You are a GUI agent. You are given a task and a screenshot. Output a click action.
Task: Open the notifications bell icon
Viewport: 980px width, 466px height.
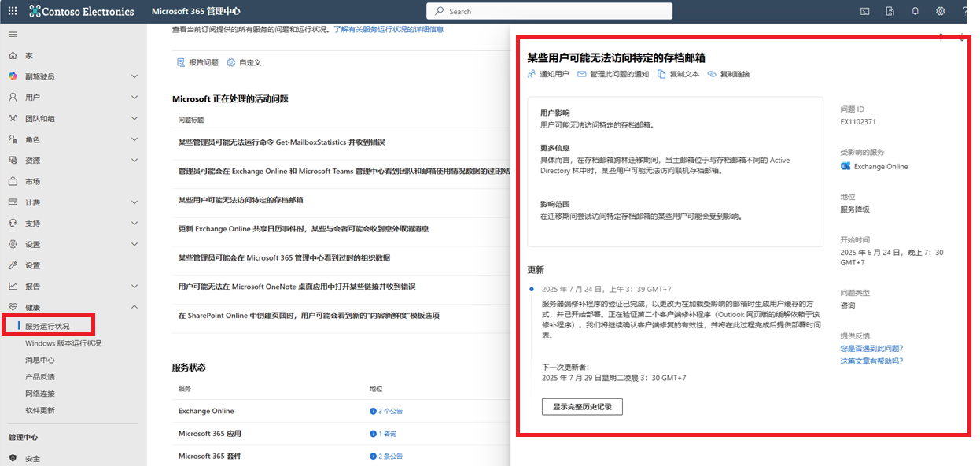915,11
